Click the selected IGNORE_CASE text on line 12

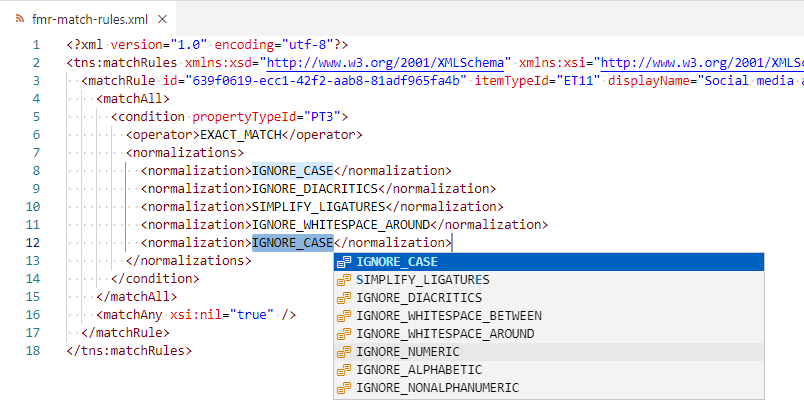tap(292, 243)
